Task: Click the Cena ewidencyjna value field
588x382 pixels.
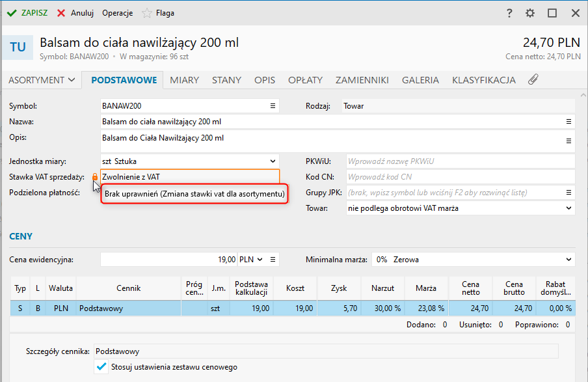Action: 168,259
